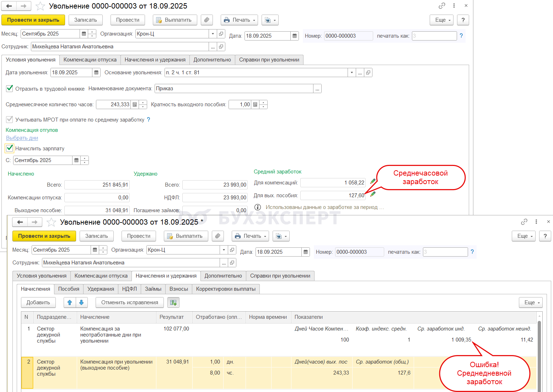Screen dimensions: 553x392
Task: Edit average earnings pencil beside Для компенсаций
Action: [373, 181]
